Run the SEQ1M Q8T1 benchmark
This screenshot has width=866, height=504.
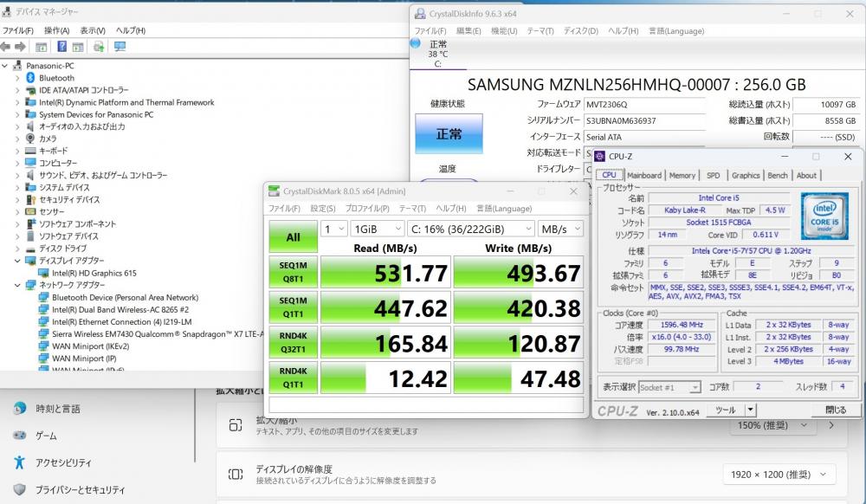tap(294, 272)
